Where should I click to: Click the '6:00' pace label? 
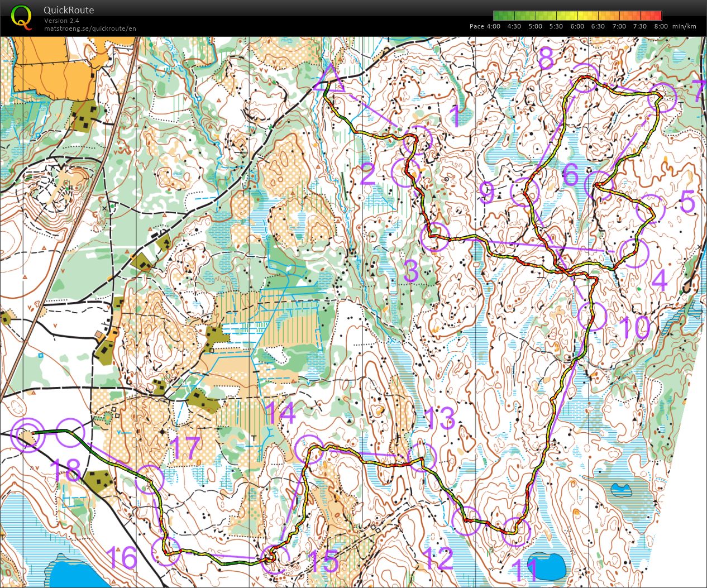pos(577,26)
